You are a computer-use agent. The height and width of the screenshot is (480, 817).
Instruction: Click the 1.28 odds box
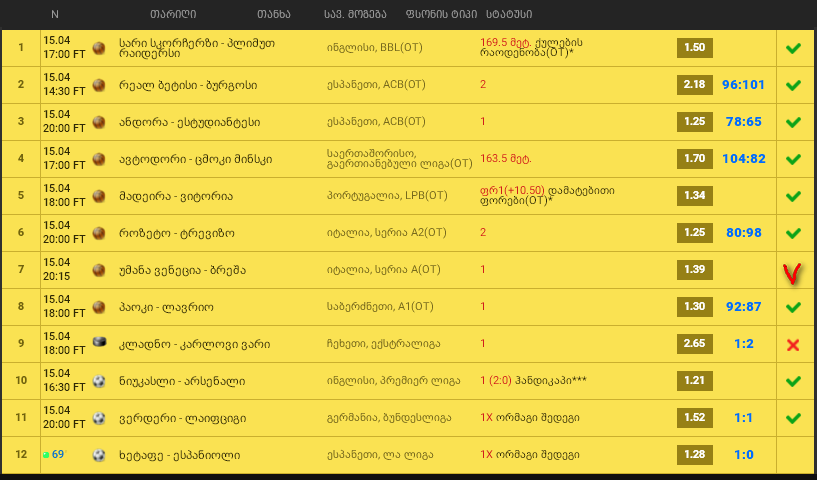(x=695, y=454)
